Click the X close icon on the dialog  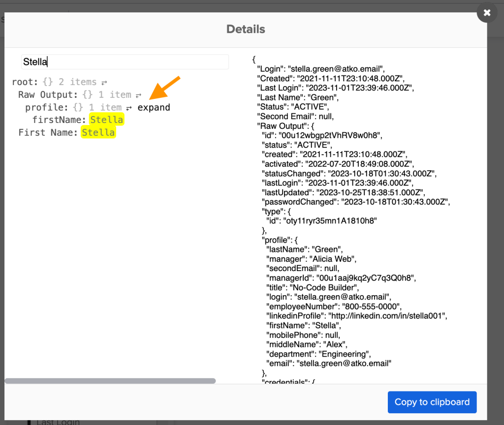(486, 13)
